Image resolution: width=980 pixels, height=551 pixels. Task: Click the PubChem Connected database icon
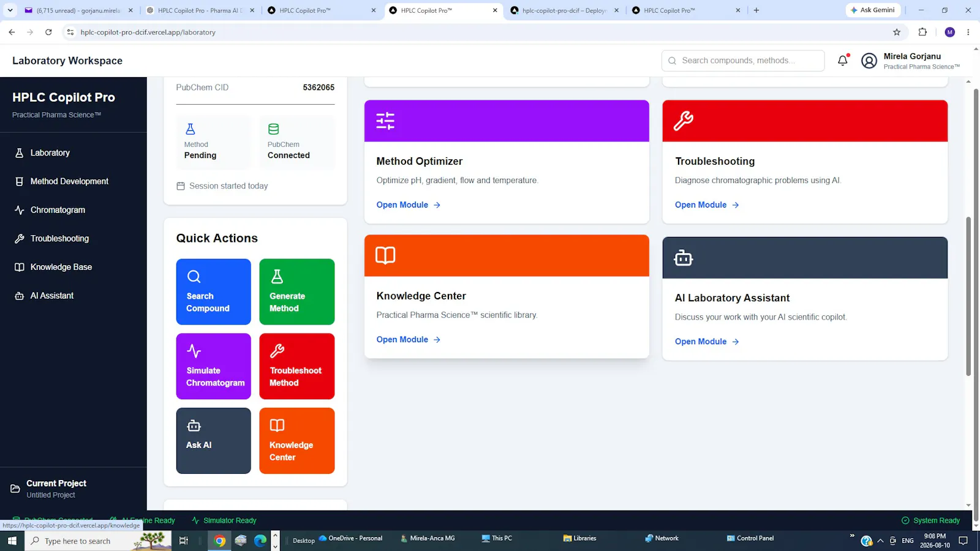(x=274, y=129)
